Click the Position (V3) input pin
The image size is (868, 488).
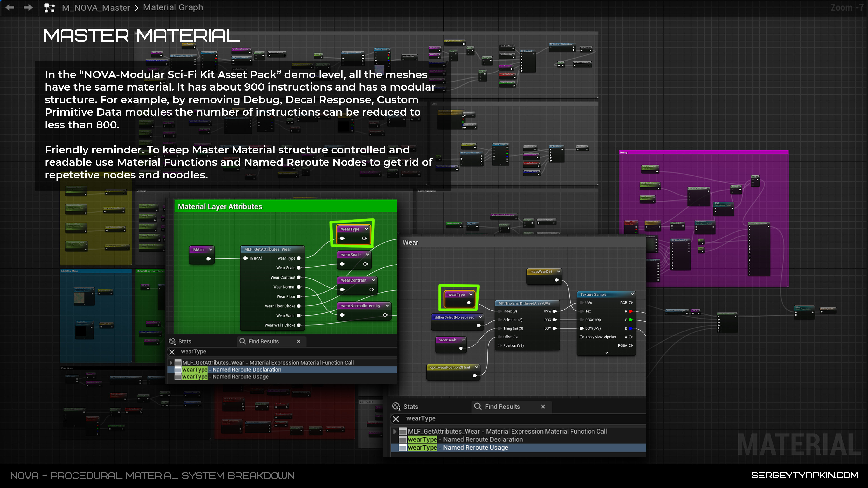(499, 345)
